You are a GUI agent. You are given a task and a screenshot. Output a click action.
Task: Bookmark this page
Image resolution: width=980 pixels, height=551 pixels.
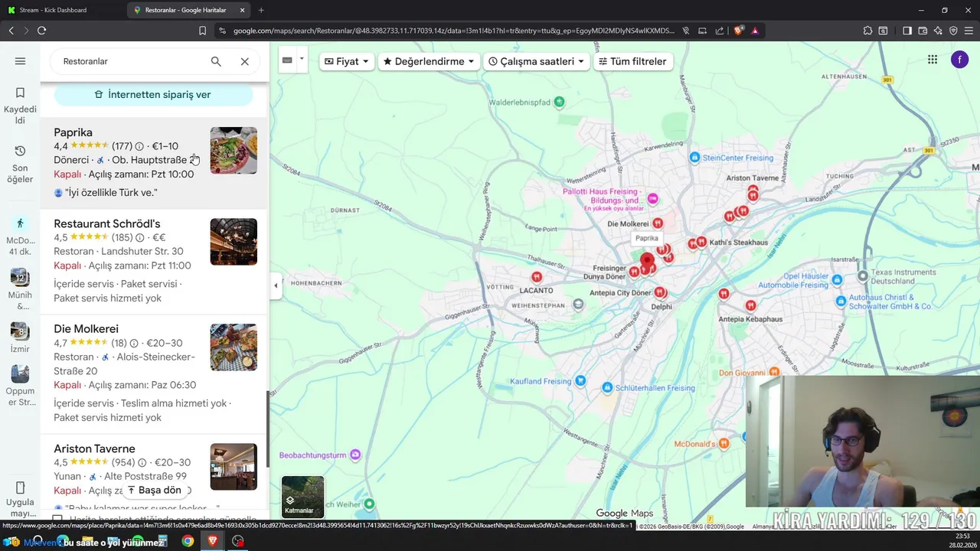202,31
